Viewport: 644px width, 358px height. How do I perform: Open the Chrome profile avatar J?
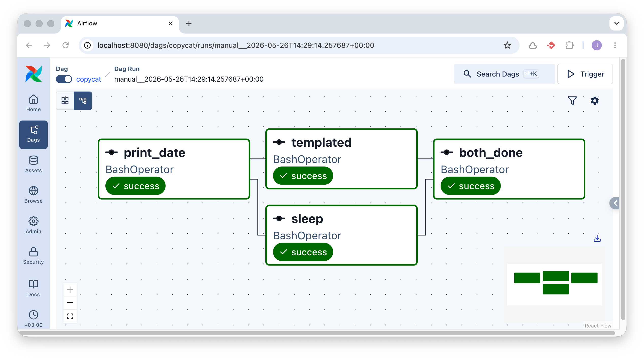click(x=597, y=45)
